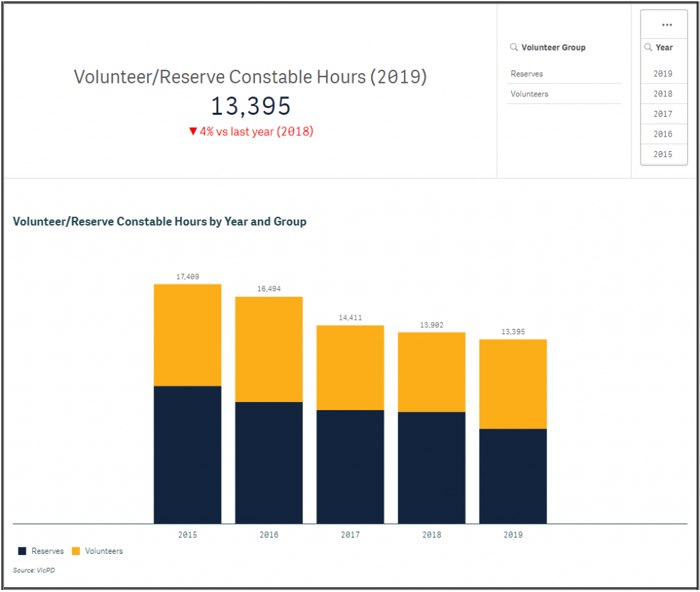
Task: Click the 13,395 KPI value
Action: pos(250,107)
